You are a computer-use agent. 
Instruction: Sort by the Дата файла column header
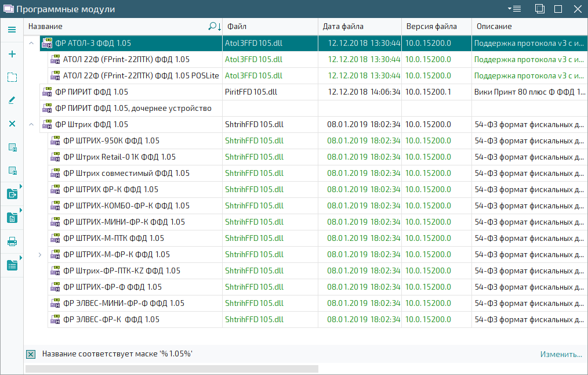tap(359, 27)
